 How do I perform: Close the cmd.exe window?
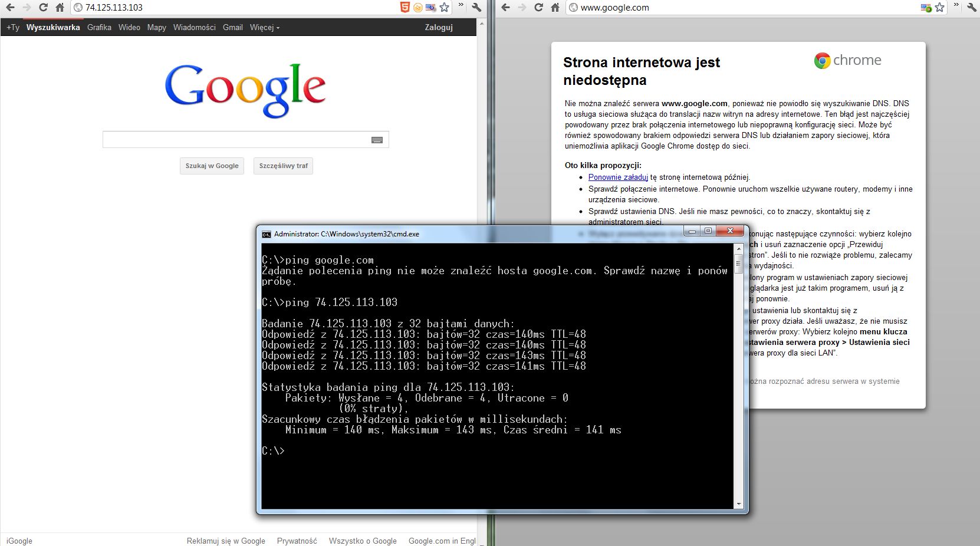[730, 231]
